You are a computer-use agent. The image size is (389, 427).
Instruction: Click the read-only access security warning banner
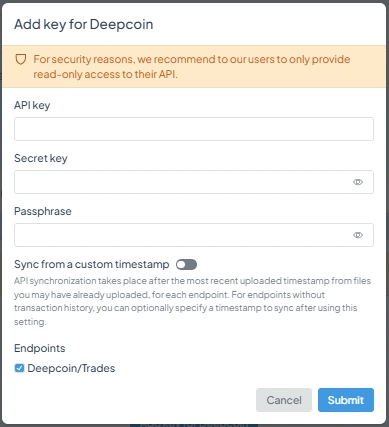pyautogui.click(x=194, y=66)
